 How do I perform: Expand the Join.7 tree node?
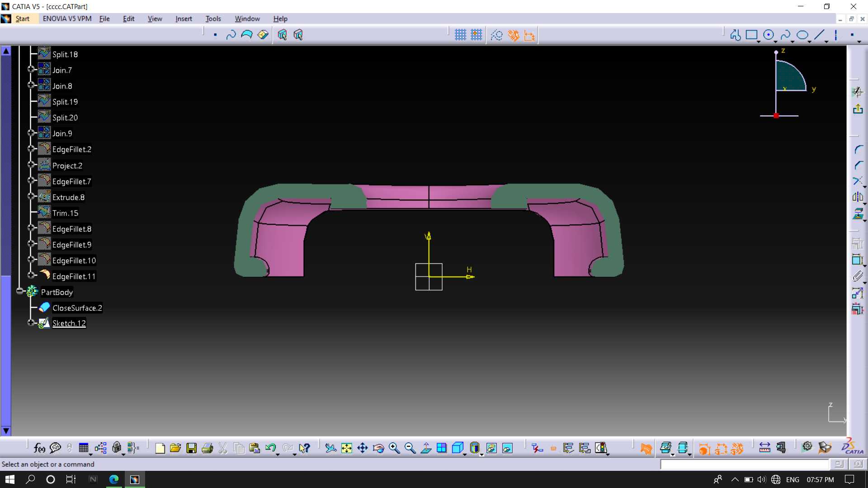point(31,69)
